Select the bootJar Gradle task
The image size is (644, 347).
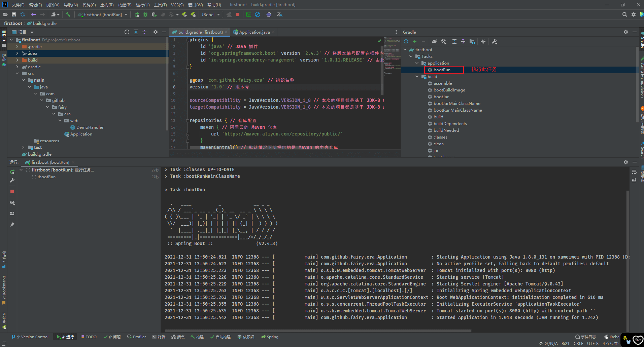441,97
